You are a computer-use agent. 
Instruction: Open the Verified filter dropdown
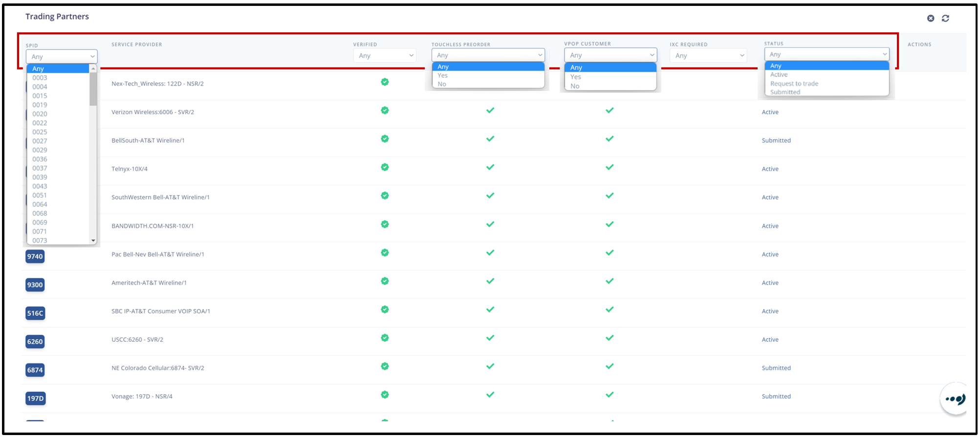coord(385,56)
